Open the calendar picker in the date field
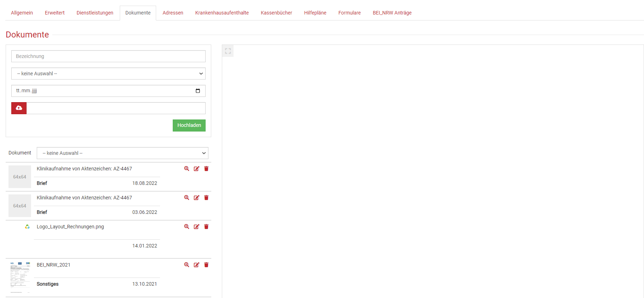 [x=198, y=91]
